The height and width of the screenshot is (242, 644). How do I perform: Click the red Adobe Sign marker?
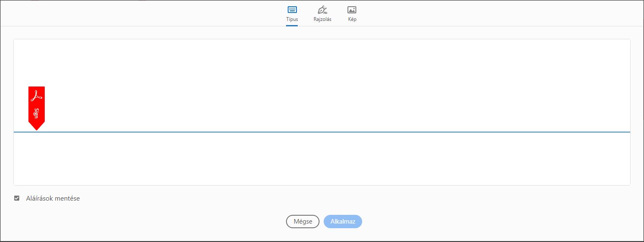(x=36, y=108)
